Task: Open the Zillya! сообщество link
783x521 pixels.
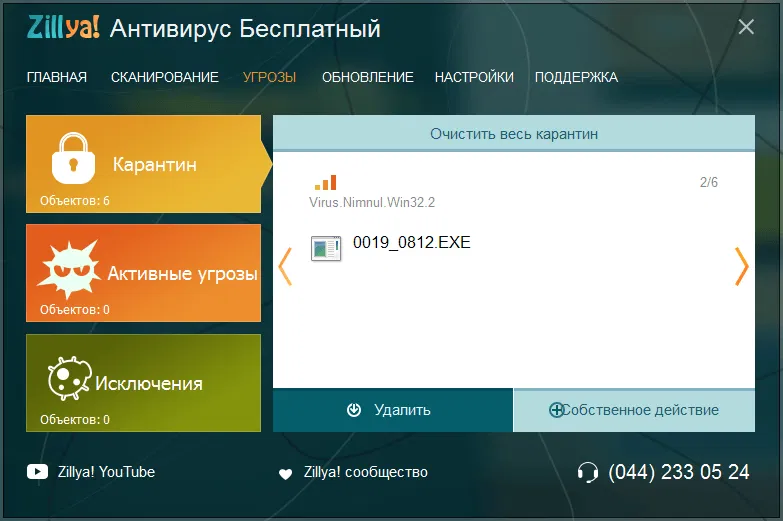Action: [x=366, y=472]
